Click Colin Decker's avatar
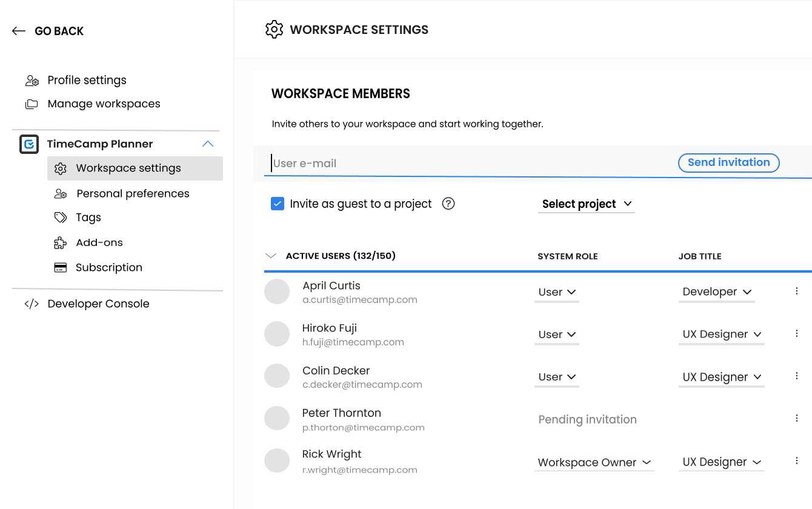This screenshot has height=509, width=812. point(277,376)
